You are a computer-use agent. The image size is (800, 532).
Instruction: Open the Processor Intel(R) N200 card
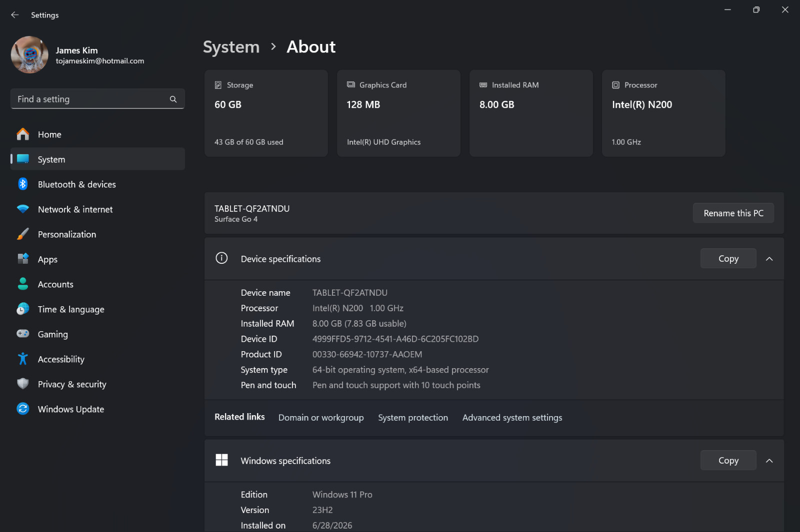click(x=663, y=113)
